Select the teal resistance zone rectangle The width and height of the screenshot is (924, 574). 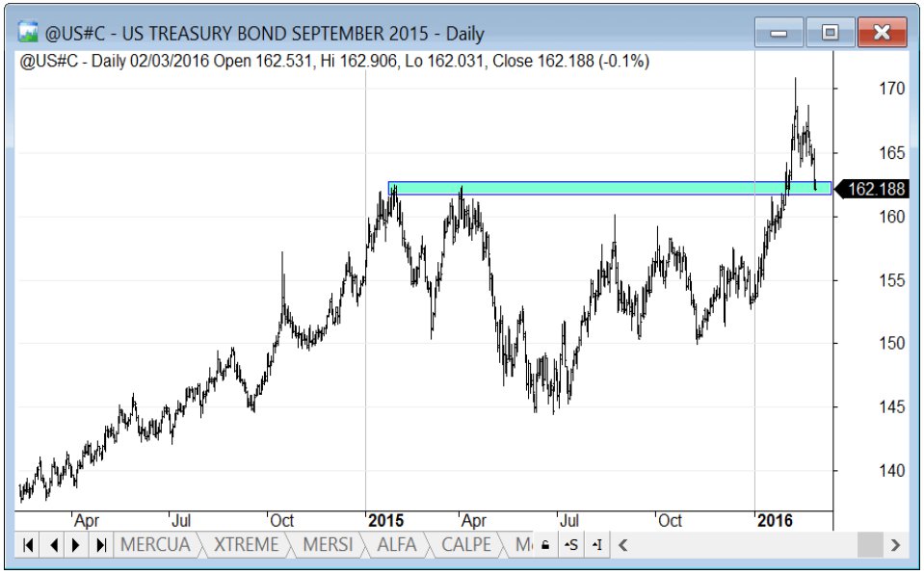[x=609, y=188]
